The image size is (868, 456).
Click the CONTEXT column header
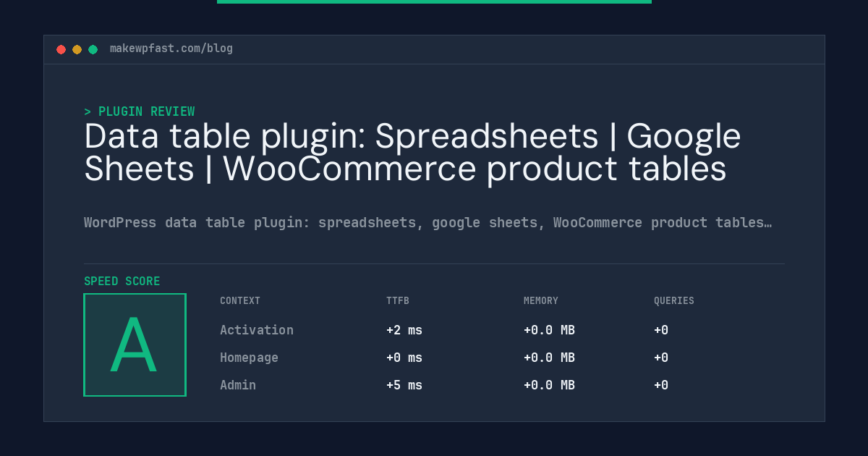240,300
